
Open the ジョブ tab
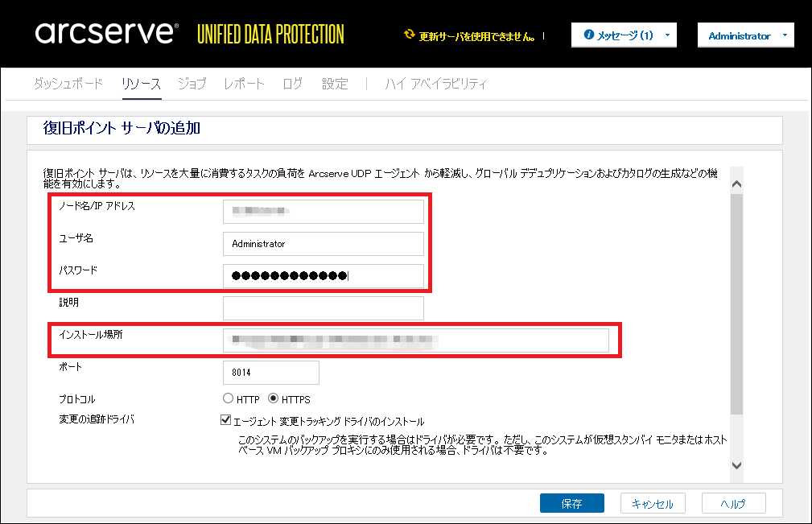coord(192,84)
